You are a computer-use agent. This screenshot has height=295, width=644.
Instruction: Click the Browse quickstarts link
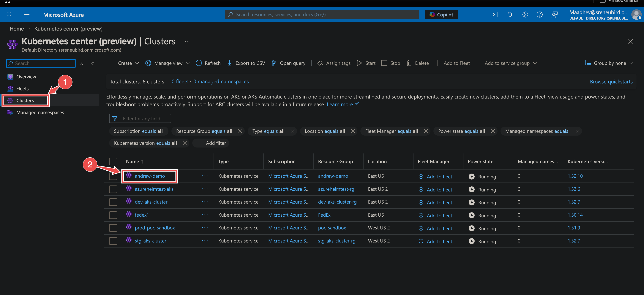(611, 81)
